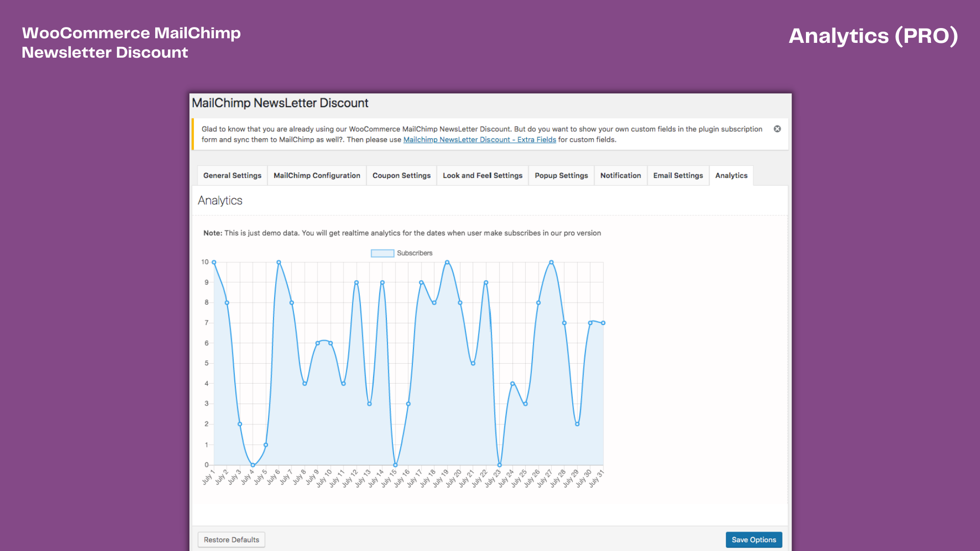Select the Analytics tab
Viewport: 980px width, 551px height.
pyautogui.click(x=731, y=176)
